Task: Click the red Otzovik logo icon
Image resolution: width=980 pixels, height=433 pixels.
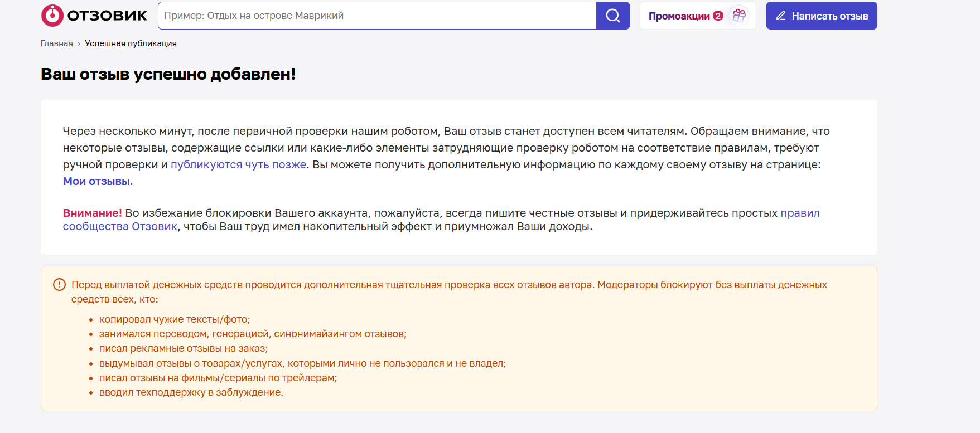Action: tap(52, 16)
